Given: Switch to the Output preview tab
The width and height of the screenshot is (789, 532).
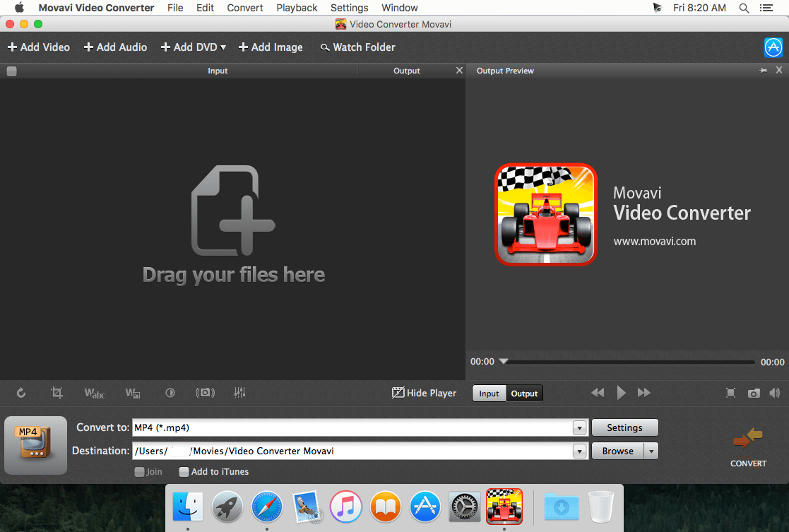Looking at the screenshot, I should click(524, 394).
